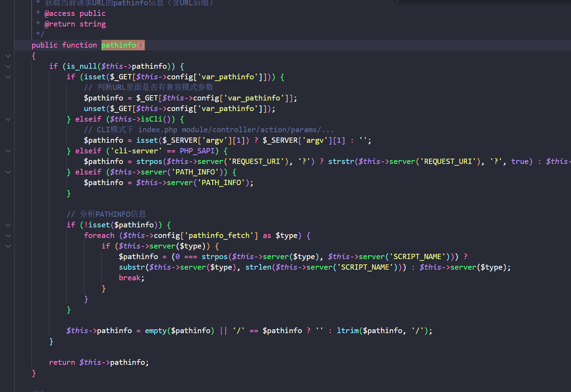
Task: Click the 'break;' statement
Action: [131, 278]
